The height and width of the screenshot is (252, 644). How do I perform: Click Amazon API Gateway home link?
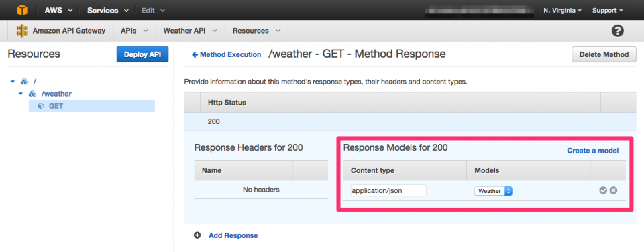(x=69, y=31)
